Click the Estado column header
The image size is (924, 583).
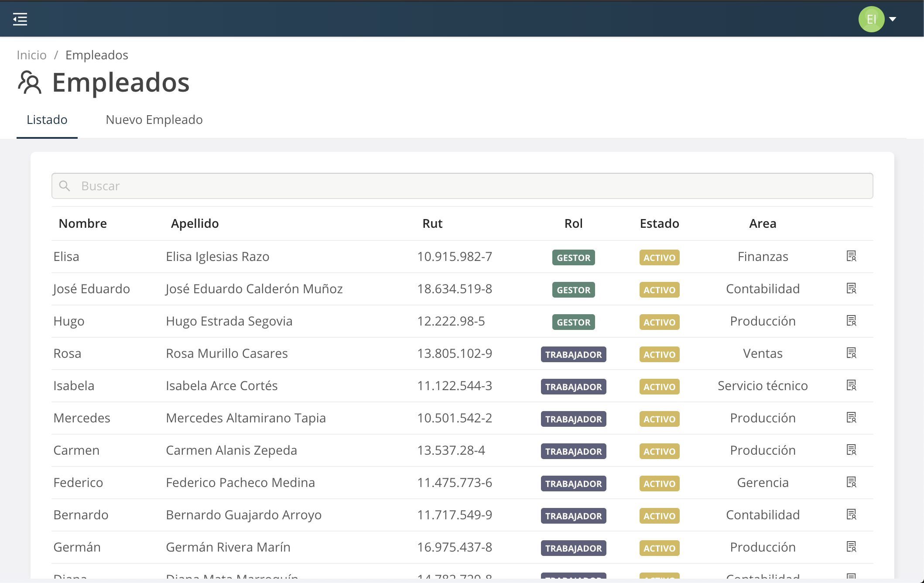[659, 223]
